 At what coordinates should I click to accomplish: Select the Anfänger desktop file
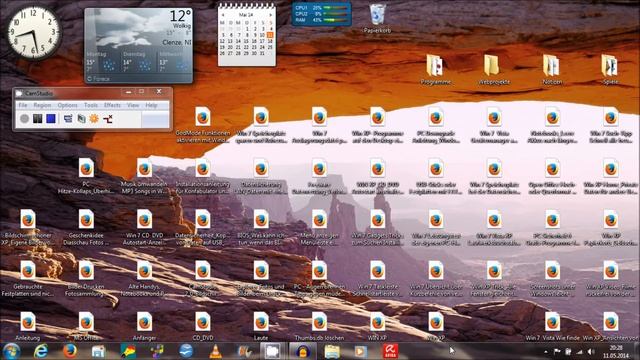point(144,326)
